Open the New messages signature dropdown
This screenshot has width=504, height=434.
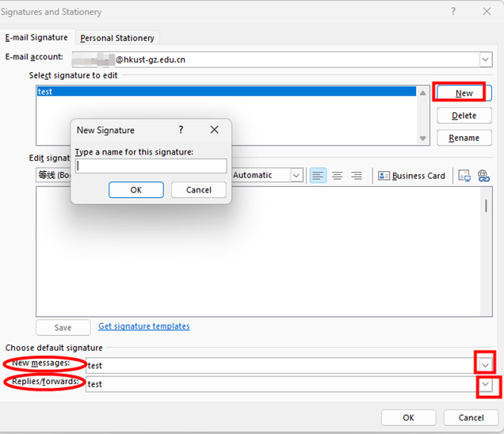[485, 364]
